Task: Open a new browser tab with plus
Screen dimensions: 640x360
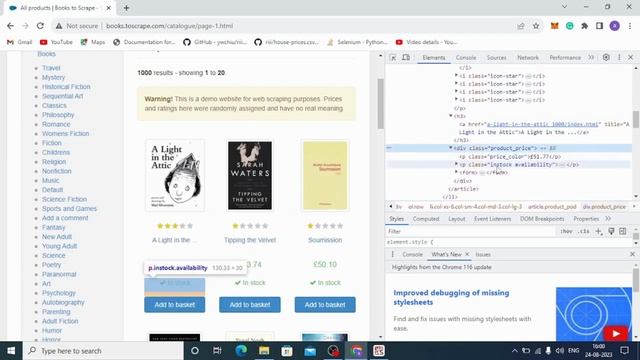Action: tap(126, 8)
